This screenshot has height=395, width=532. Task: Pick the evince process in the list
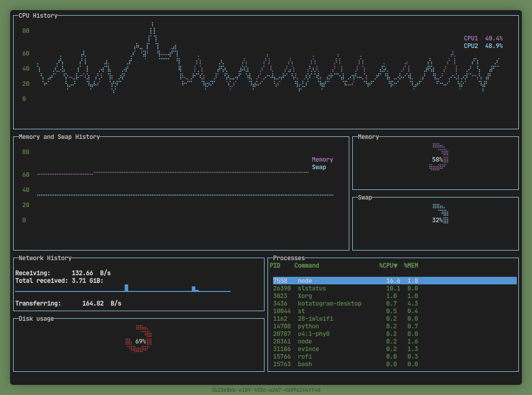pos(308,349)
